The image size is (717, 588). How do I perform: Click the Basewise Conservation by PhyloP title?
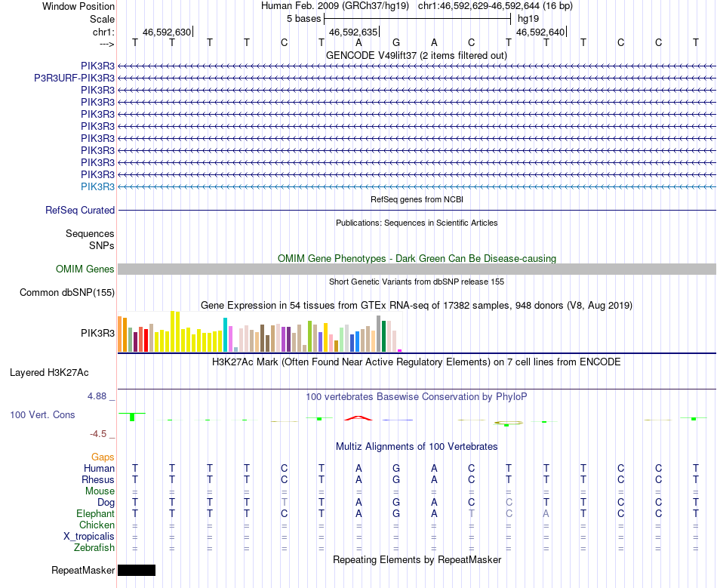417,397
